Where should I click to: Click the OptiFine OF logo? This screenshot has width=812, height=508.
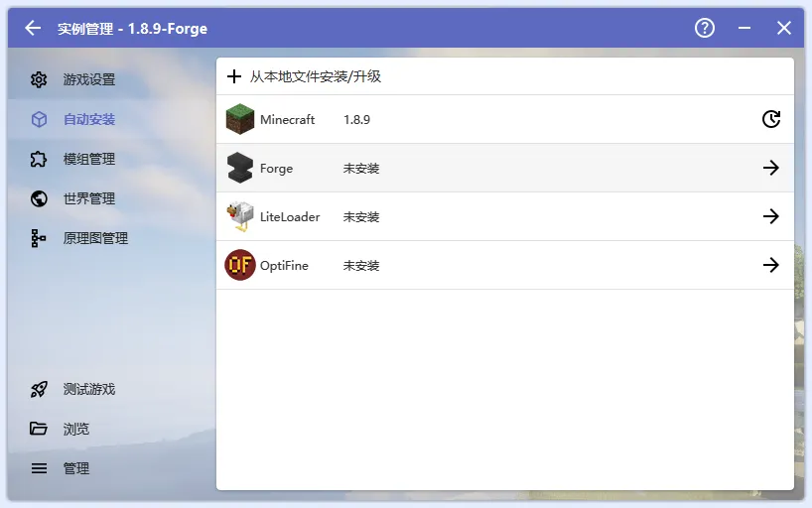pos(240,265)
